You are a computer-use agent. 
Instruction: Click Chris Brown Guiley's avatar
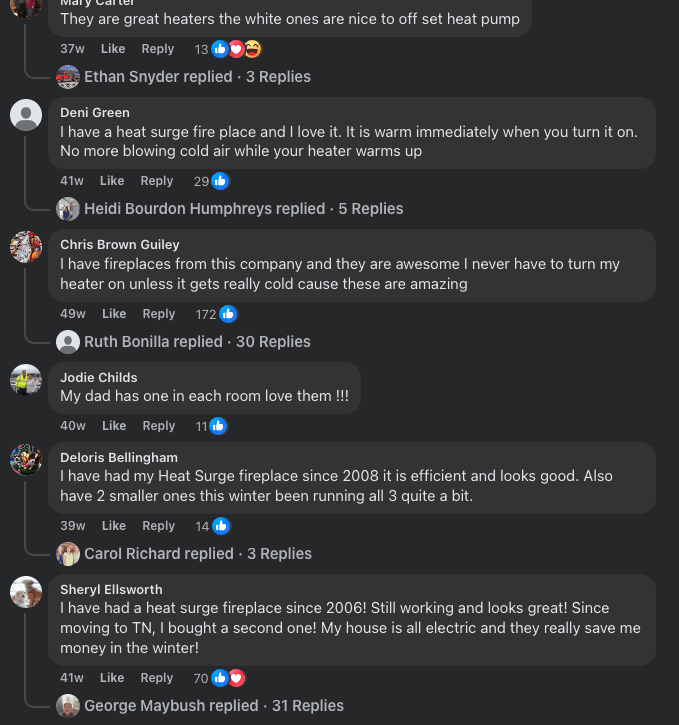click(x=26, y=247)
